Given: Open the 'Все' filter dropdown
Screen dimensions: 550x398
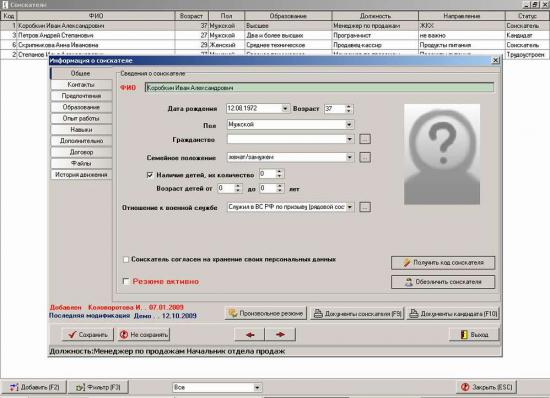Looking at the screenshot, I should pyautogui.click(x=257, y=387).
